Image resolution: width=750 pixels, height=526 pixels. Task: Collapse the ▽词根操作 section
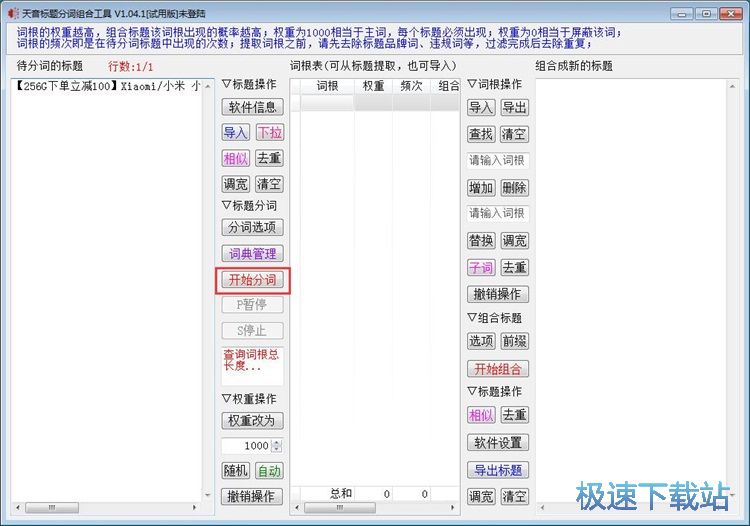coord(494,84)
